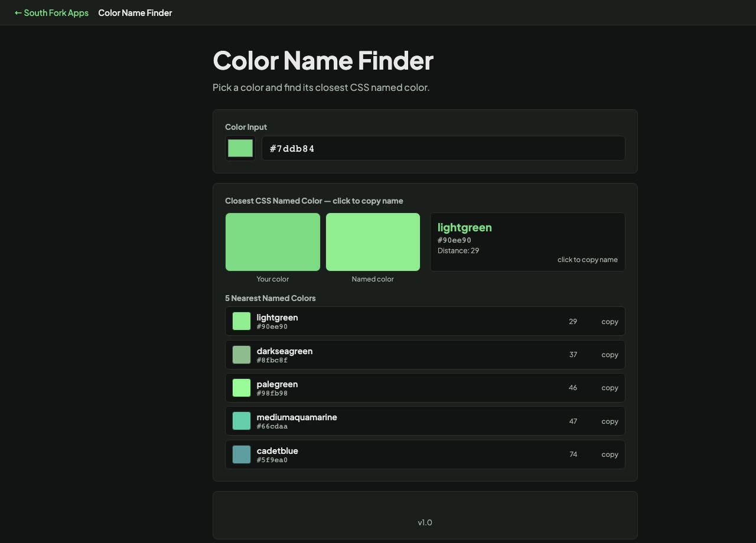Copy the cadetblue row name
The image size is (756, 543).
610,454
